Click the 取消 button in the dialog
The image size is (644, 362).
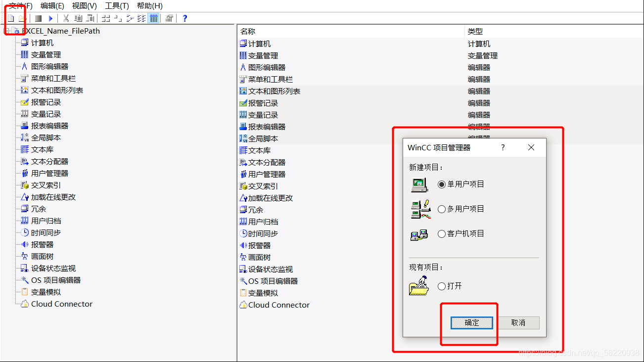(518, 323)
